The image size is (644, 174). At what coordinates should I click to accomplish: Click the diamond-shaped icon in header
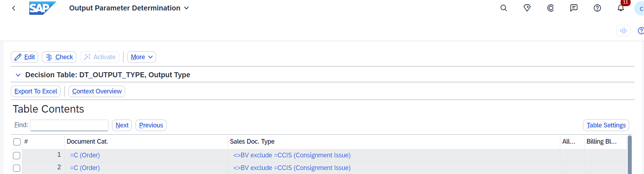(x=527, y=8)
